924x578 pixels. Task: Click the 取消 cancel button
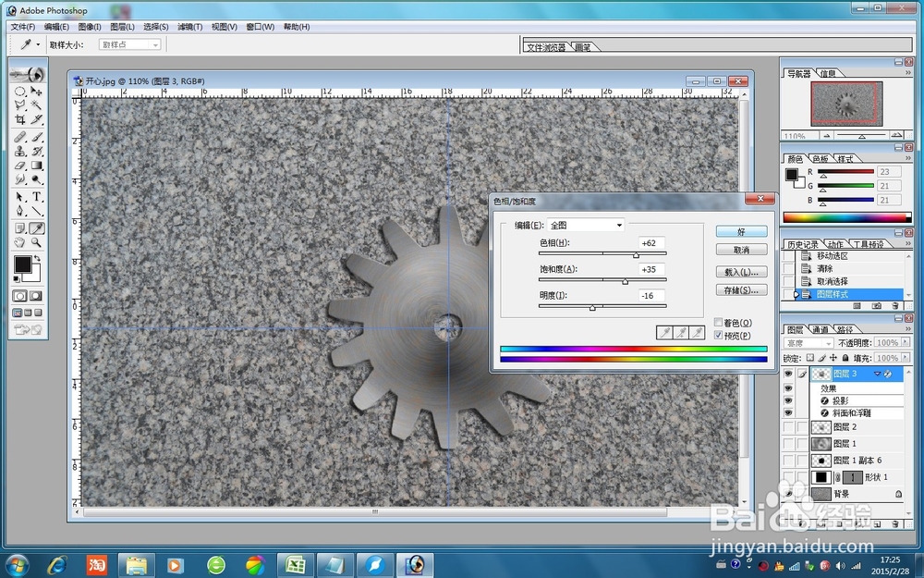coord(741,250)
